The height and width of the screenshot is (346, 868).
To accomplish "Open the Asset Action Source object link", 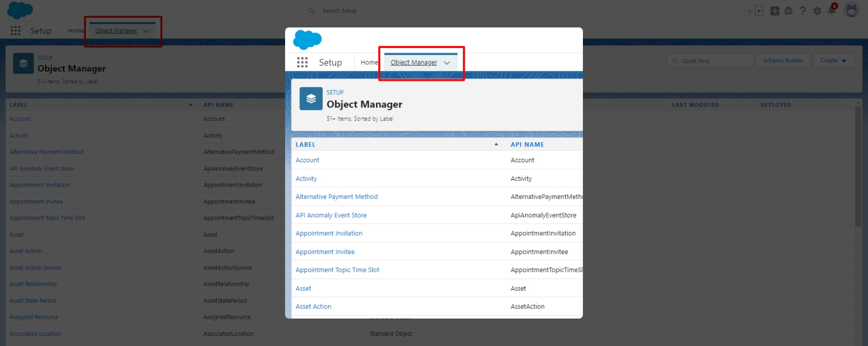I will tap(35, 268).
